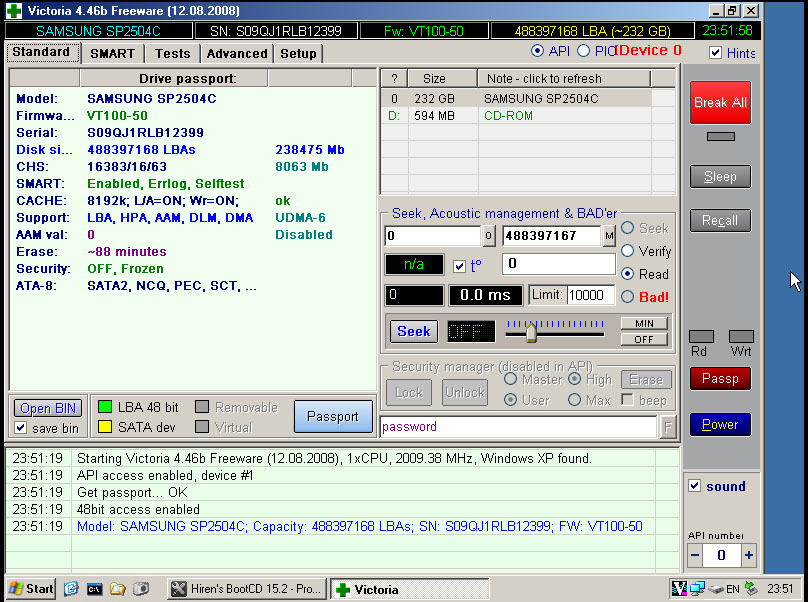The image size is (808, 602).
Task: Click the Erase button in Security manager
Action: point(646,380)
